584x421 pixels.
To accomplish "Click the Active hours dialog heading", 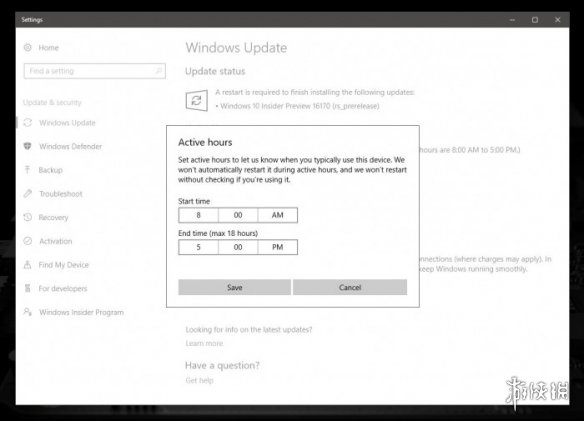I will 205,142.
